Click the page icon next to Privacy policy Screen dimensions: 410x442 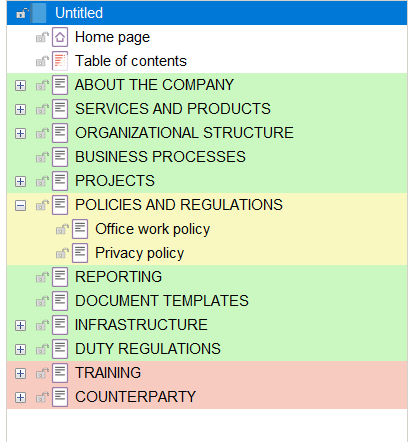point(80,253)
